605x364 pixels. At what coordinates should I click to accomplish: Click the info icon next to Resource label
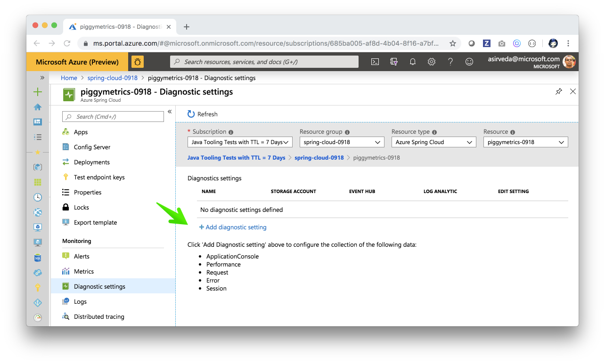point(513,132)
